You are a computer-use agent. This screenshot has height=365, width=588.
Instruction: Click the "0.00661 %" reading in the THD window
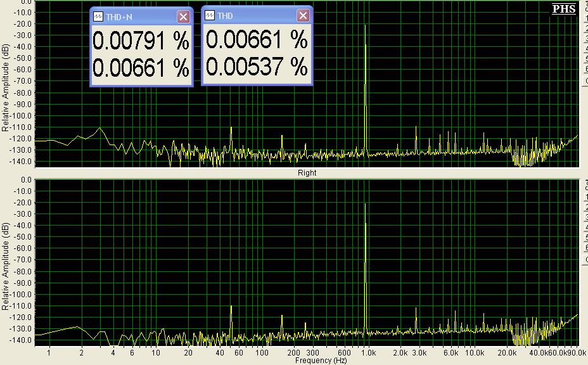pyautogui.click(x=257, y=39)
